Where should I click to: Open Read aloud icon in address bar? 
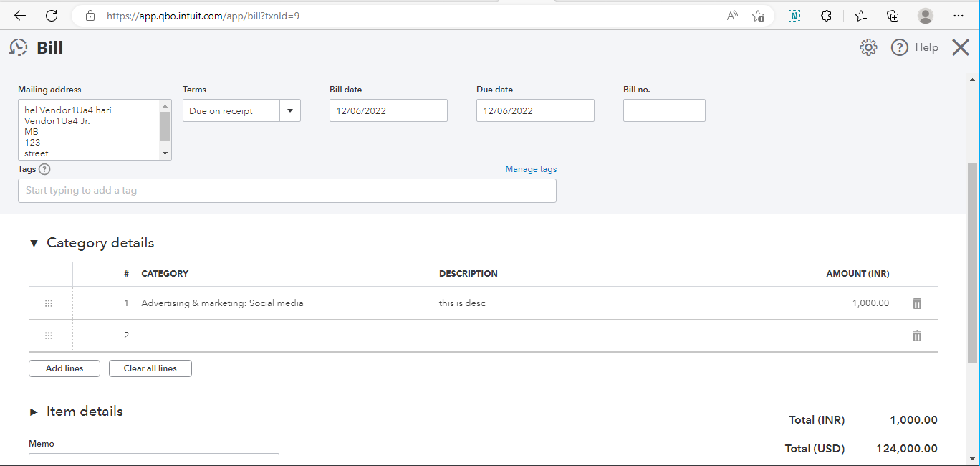click(732, 16)
